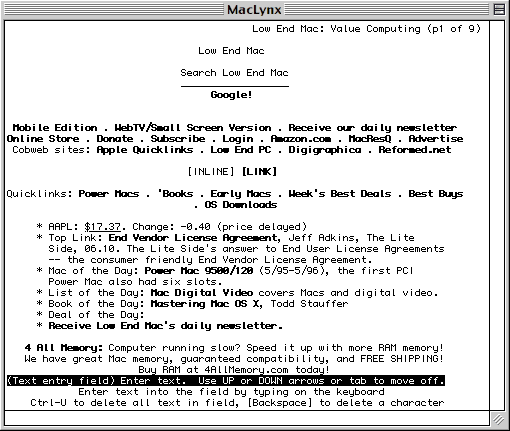510x431 pixels.
Task: Click the Subscribe link
Action: click(178, 139)
